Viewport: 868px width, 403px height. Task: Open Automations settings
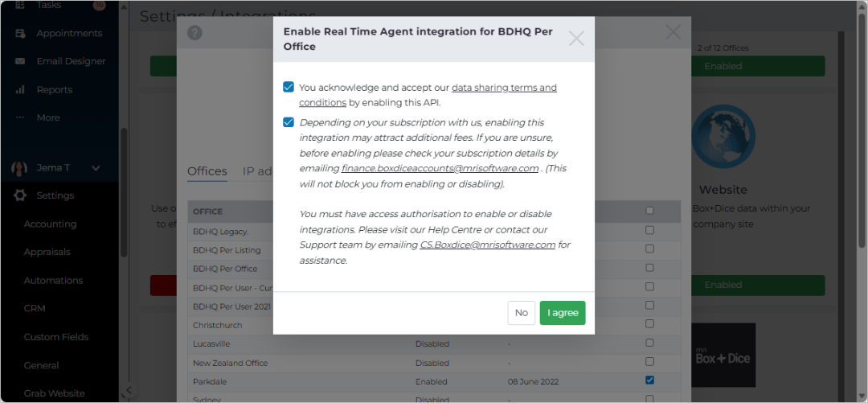point(53,281)
